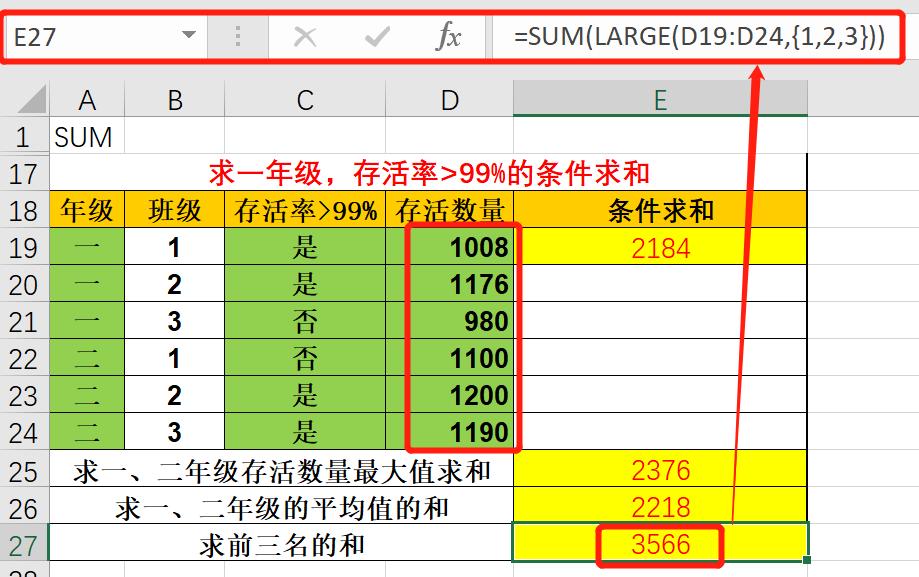
Task: Select column A header
Action: pos(87,100)
